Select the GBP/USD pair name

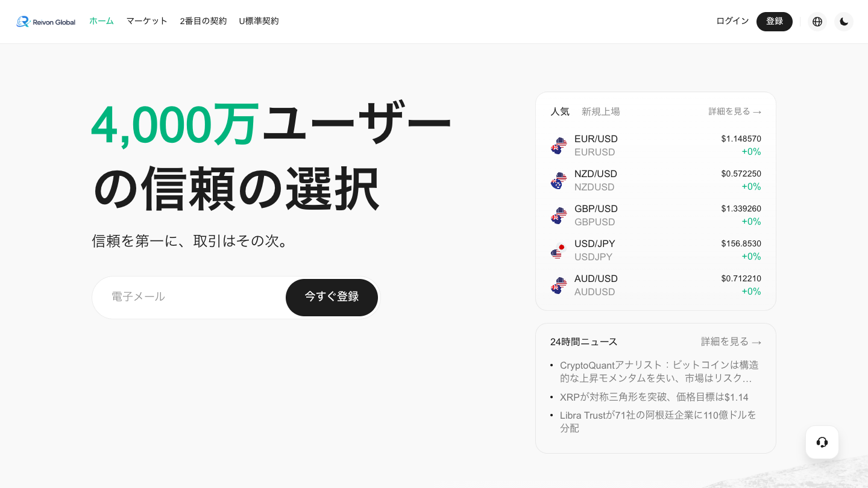596,209
